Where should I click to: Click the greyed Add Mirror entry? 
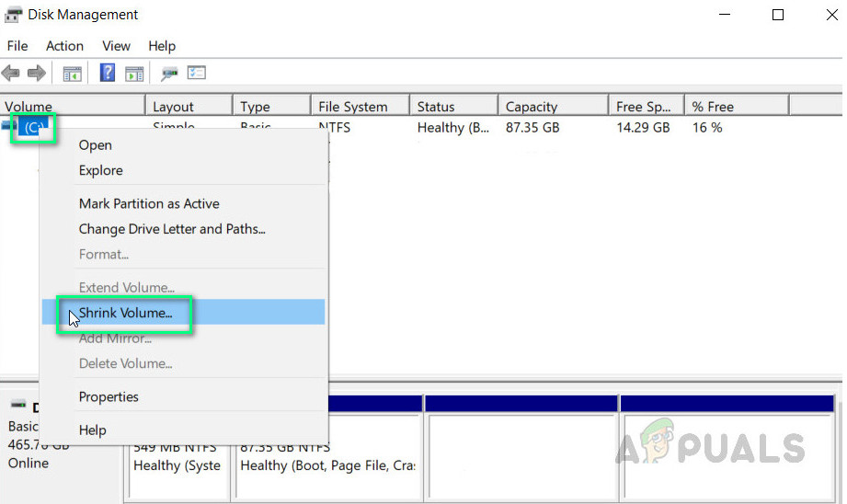point(184,338)
